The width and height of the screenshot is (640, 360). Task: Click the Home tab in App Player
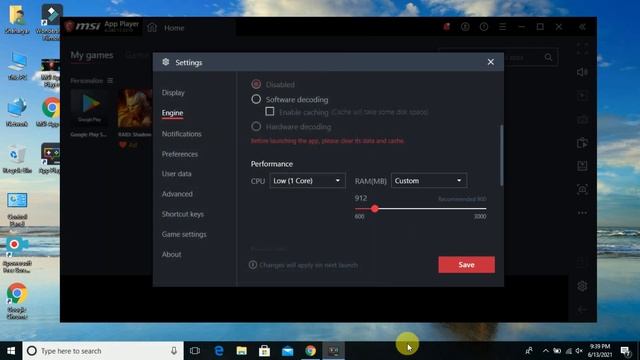pos(174,28)
